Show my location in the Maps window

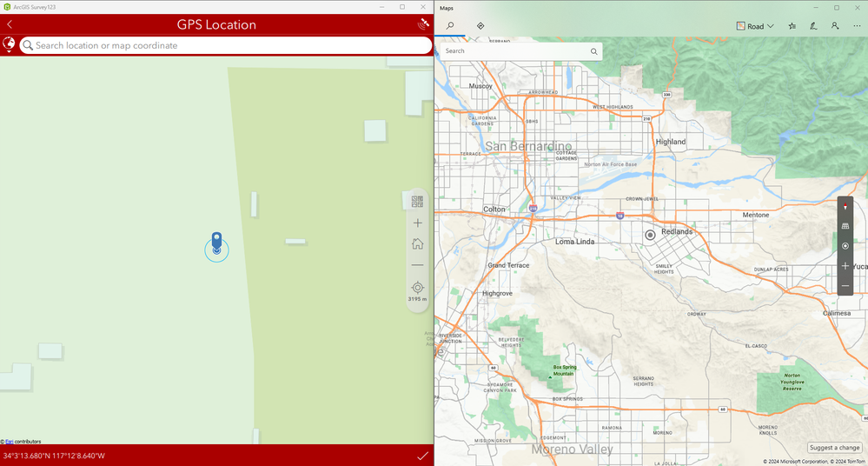click(x=845, y=246)
